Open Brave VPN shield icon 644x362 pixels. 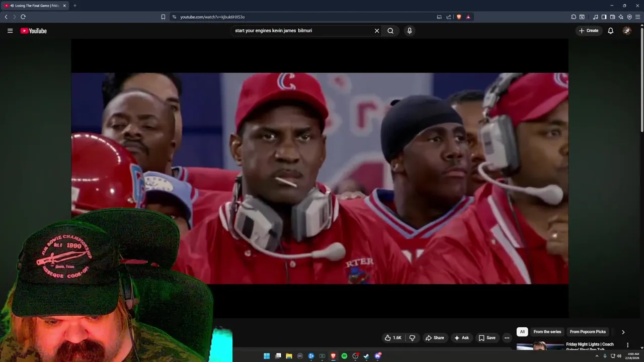(629, 17)
